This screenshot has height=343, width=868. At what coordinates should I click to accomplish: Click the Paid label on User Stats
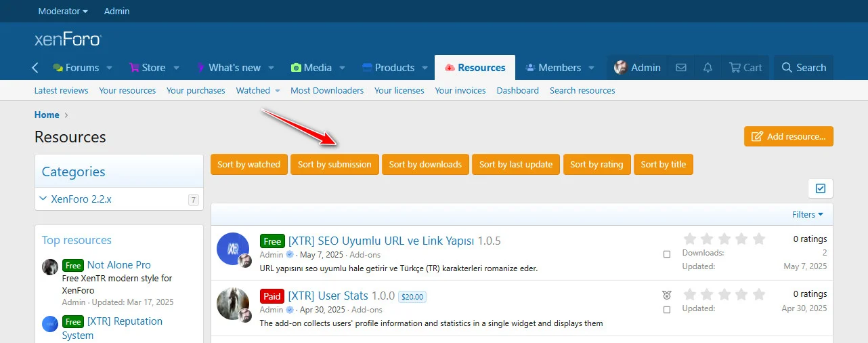272,296
